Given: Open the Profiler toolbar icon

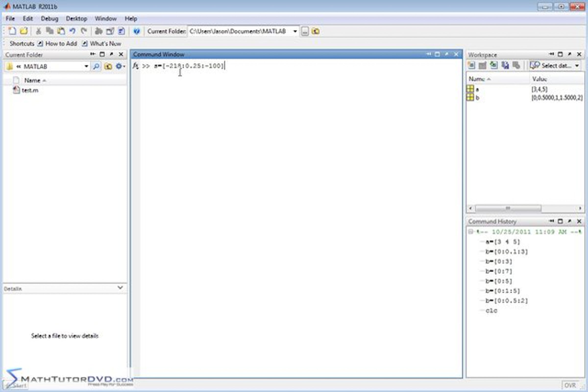Looking at the screenshot, I should [x=122, y=31].
